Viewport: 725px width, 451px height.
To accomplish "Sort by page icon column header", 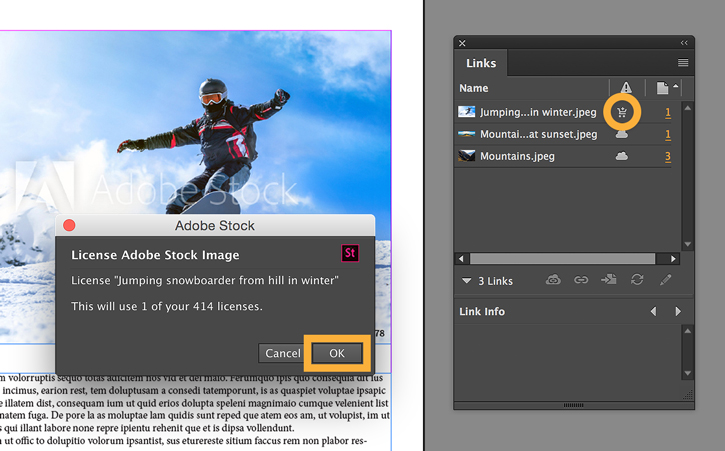I will click(x=663, y=87).
